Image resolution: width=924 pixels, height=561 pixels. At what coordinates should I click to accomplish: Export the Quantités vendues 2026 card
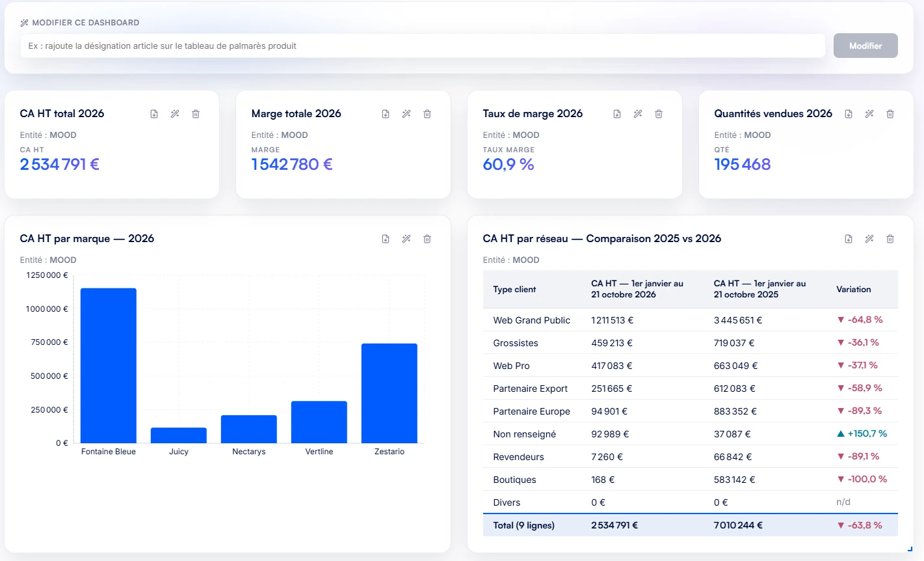click(849, 114)
